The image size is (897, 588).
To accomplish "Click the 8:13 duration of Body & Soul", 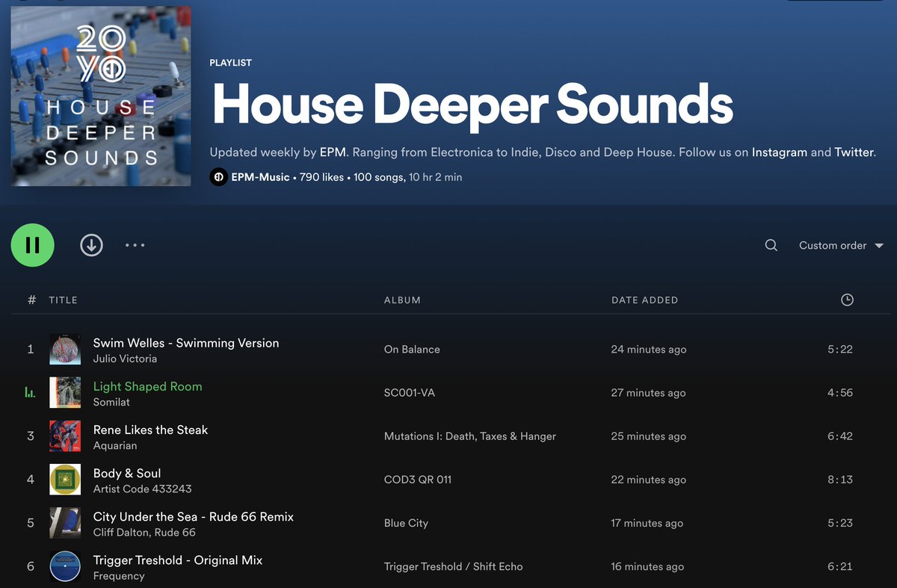I will (840, 479).
